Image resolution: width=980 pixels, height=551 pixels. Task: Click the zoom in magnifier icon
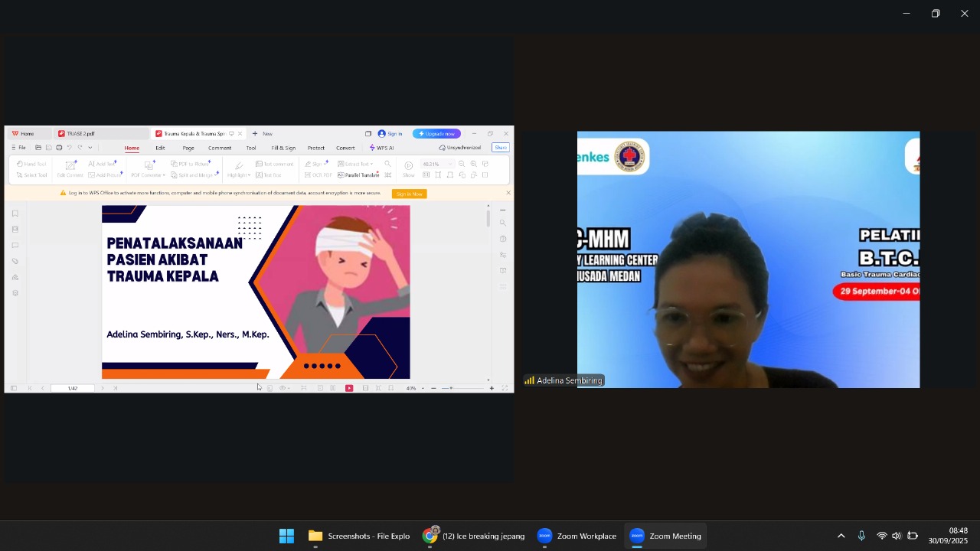click(473, 164)
